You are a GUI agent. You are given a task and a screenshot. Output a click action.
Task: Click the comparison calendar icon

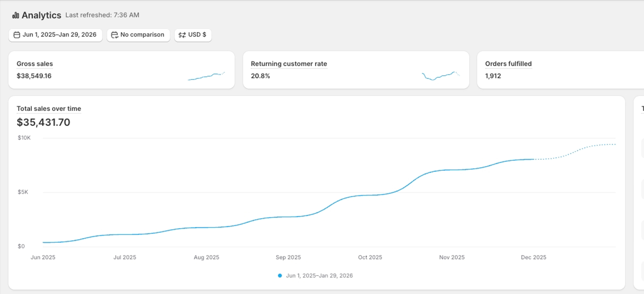[x=115, y=35]
